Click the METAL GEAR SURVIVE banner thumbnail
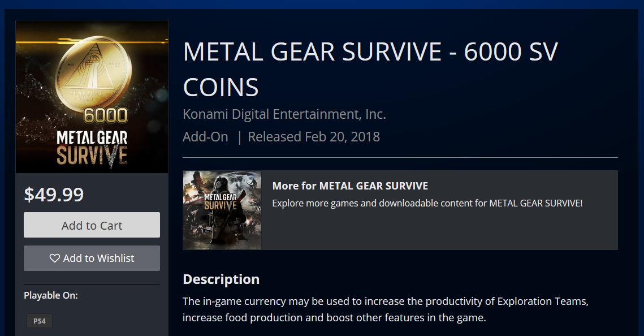The height and width of the screenshot is (336, 644). point(222,210)
